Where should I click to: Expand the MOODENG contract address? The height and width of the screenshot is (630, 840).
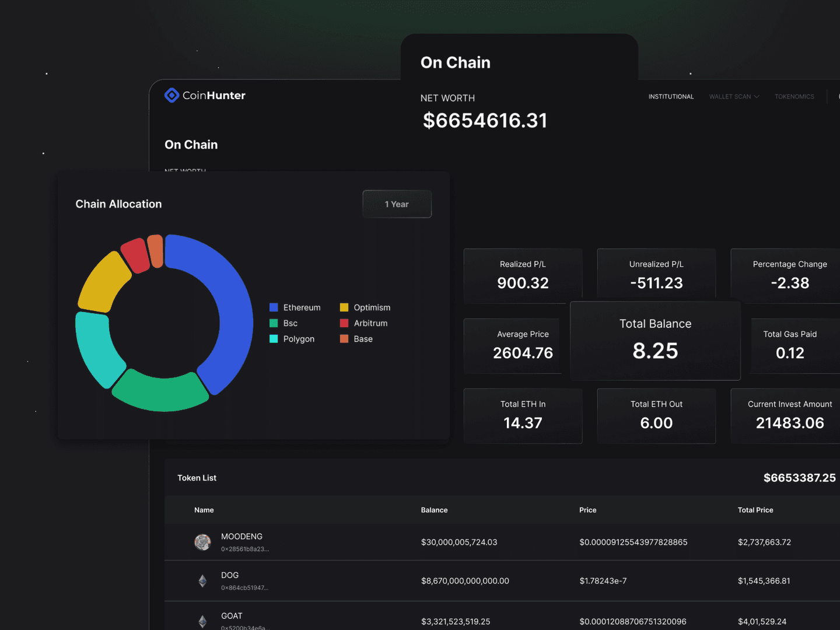(244, 548)
